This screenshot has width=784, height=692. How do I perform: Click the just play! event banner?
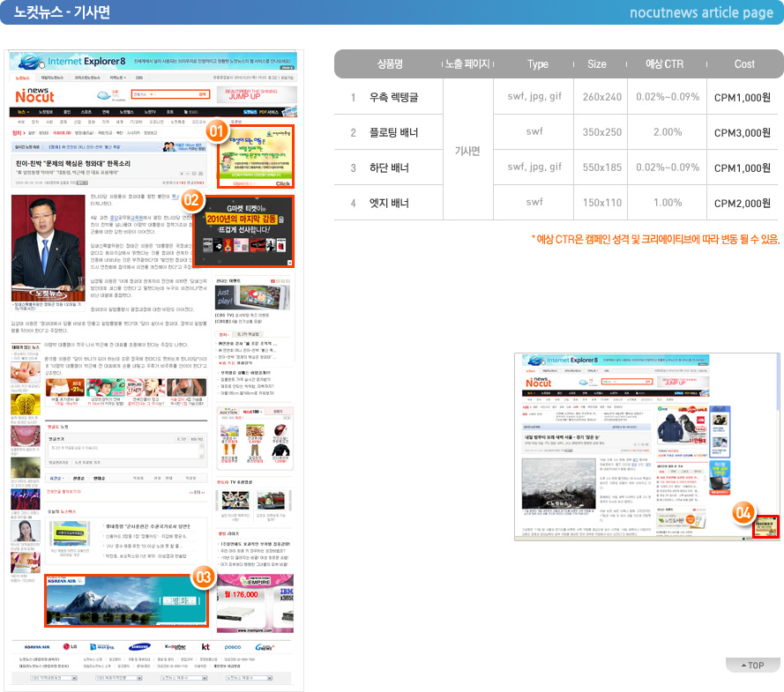point(252,298)
